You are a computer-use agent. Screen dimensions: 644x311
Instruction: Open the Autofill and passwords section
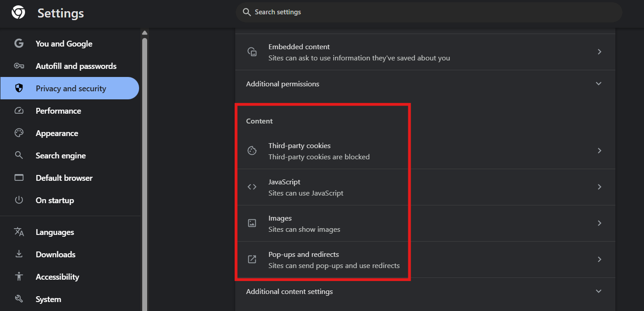76,66
